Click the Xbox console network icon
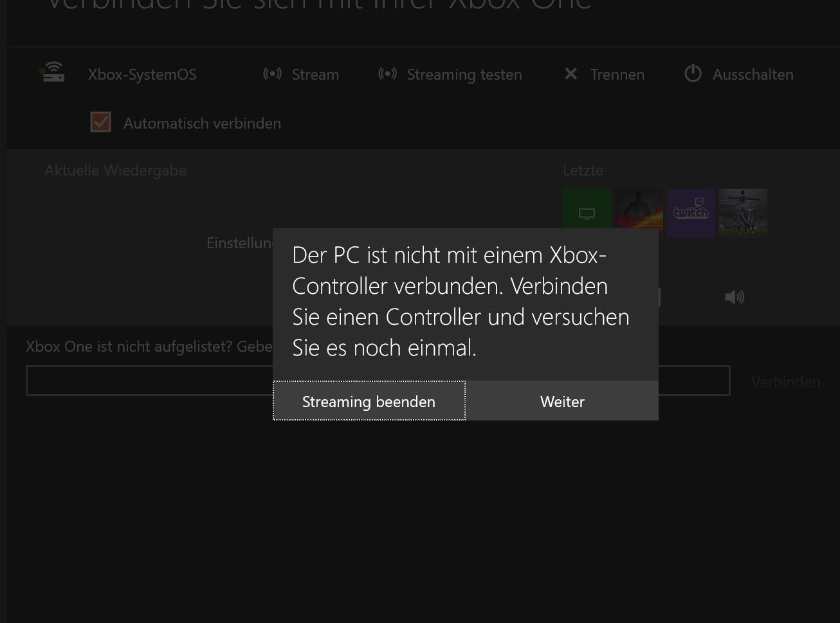This screenshot has width=840, height=623. (52, 72)
